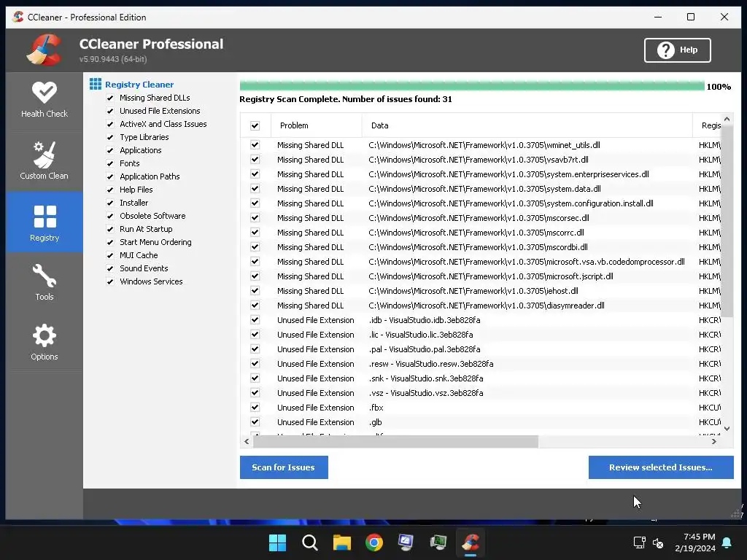Sort by the Registry Key column header
This screenshot has width=747, height=560.
point(707,125)
